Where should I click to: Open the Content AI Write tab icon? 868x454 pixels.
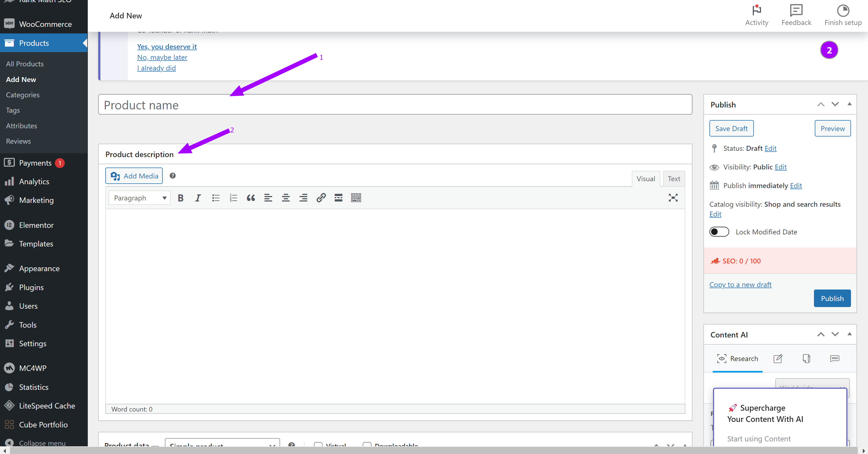coord(778,358)
